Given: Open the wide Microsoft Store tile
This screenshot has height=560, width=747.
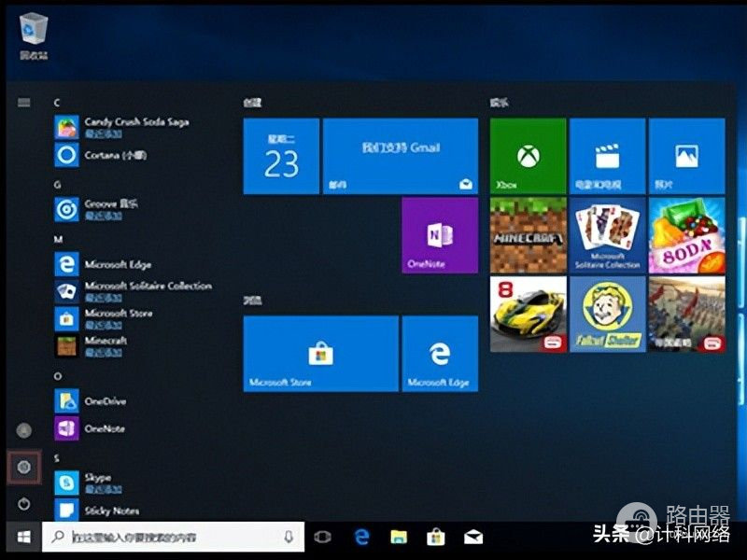Looking at the screenshot, I should (320, 354).
